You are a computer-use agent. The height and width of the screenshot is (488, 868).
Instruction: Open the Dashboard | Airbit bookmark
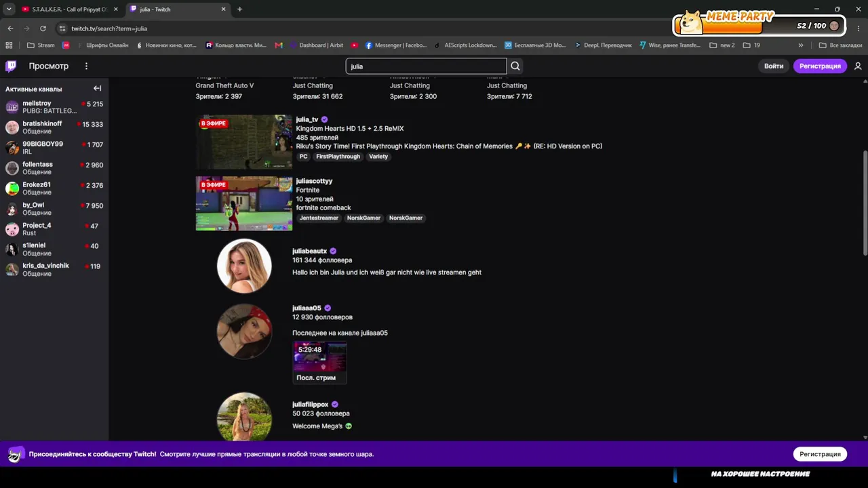point(316,45)
